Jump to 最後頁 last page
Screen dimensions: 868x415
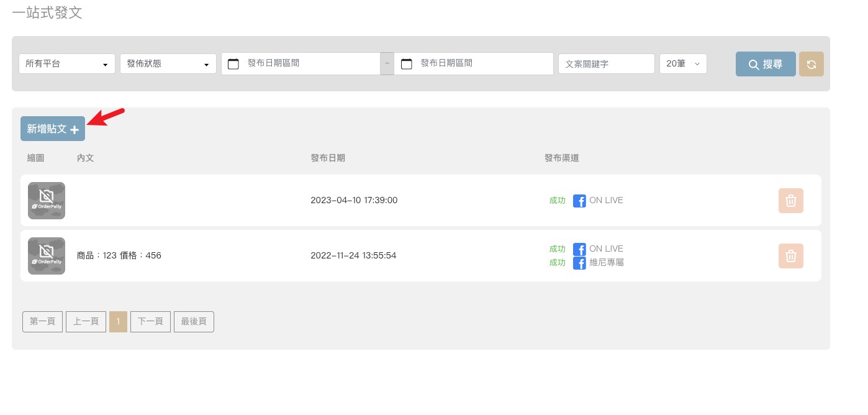coord(194,322)
